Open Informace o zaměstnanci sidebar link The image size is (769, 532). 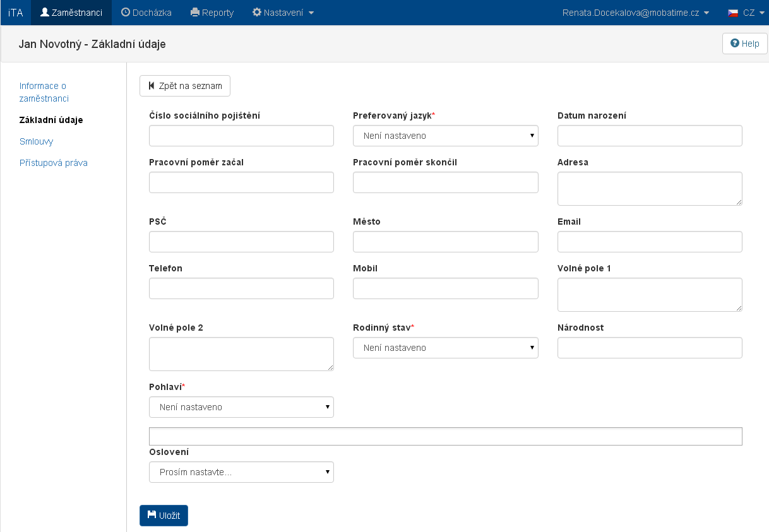[x=44, y=92]
